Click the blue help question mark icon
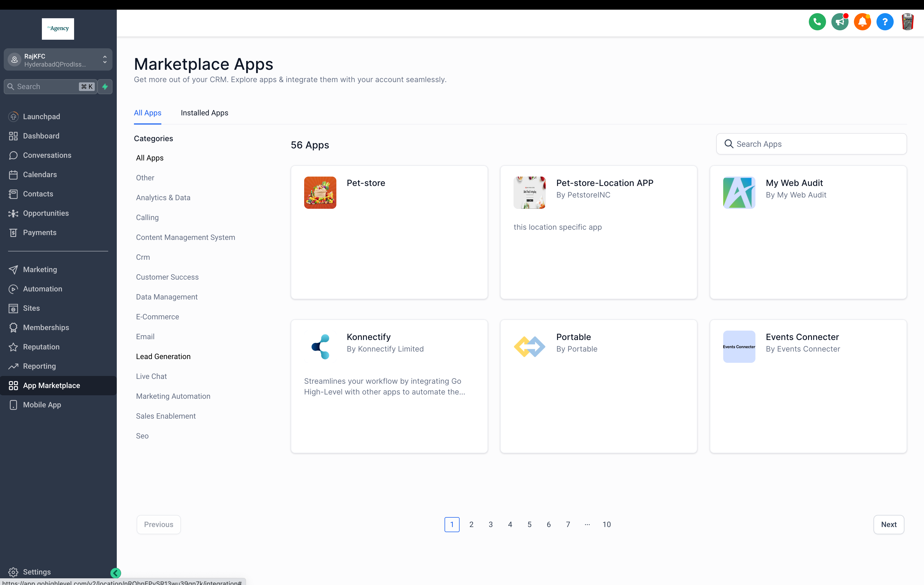The width and height of the screenshot is (924, 585). coord(885,22)
